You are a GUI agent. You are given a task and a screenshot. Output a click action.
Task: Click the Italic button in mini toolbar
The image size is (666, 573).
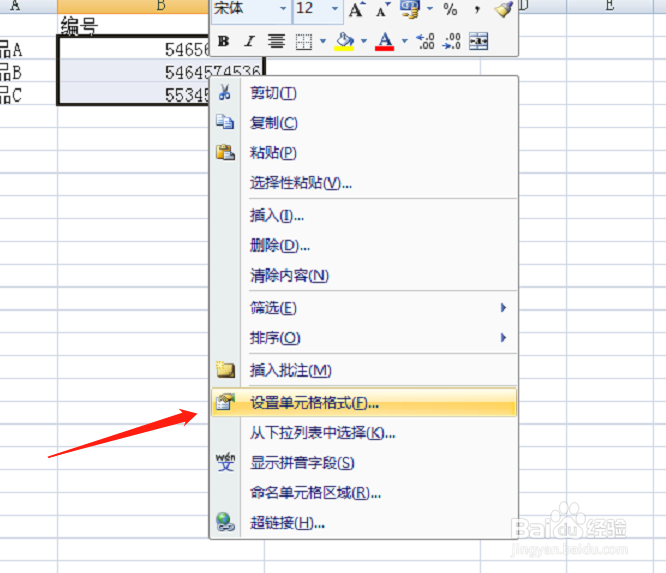(x=249, y=41)
